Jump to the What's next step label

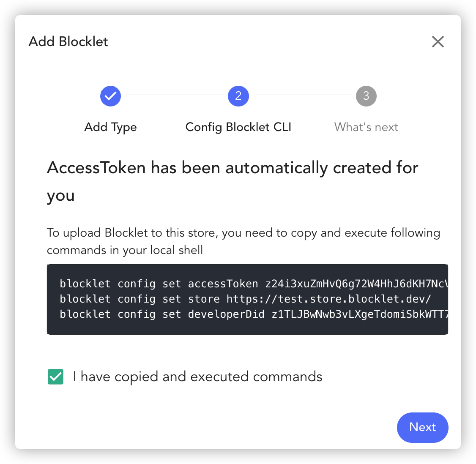[x=366, y=127]
